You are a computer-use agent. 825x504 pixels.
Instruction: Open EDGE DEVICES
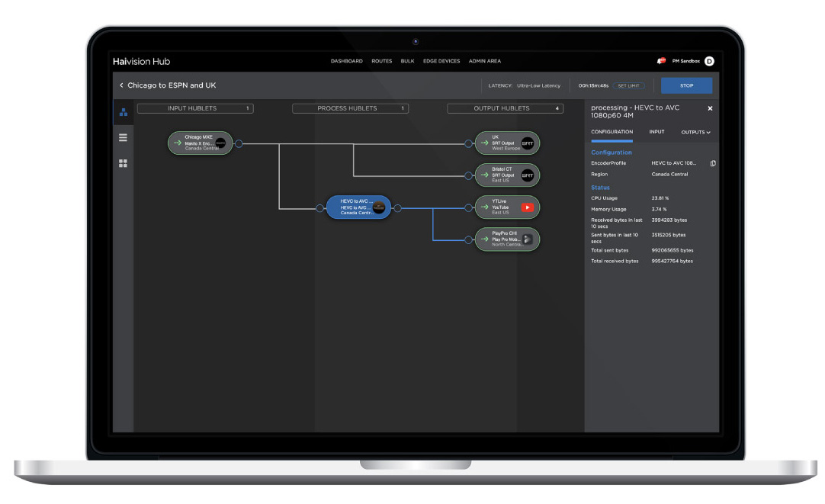[x=441, y=61]
